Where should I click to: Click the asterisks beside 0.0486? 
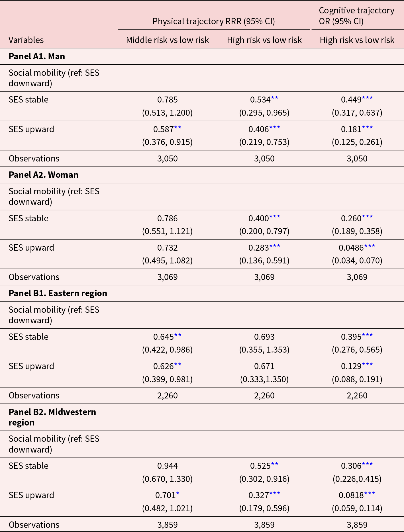click(x=370, y=246)
